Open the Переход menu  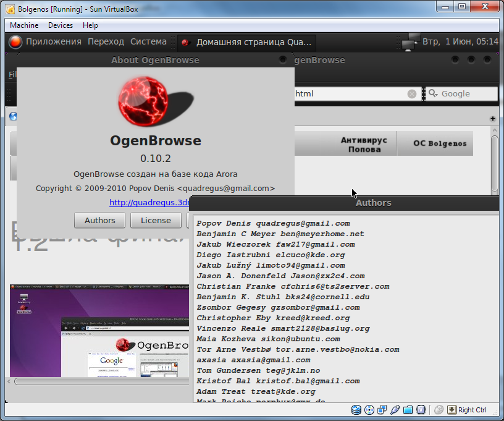pos(106,41)
